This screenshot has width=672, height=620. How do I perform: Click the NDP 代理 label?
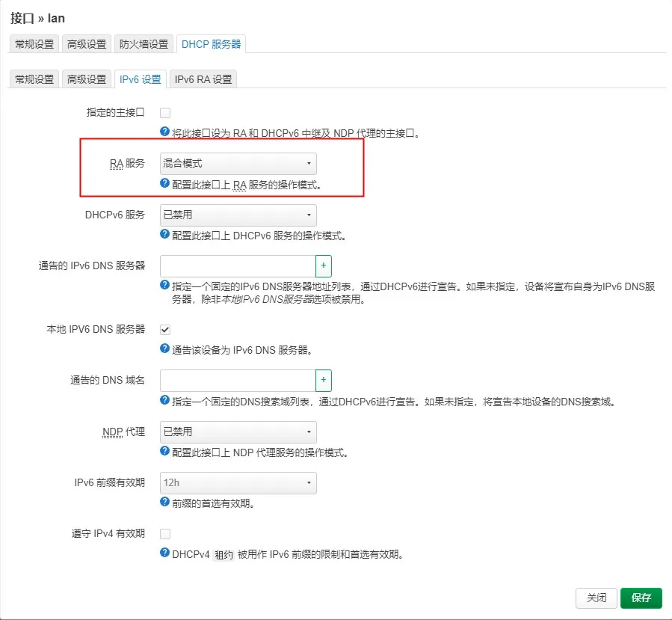(123, 432)
